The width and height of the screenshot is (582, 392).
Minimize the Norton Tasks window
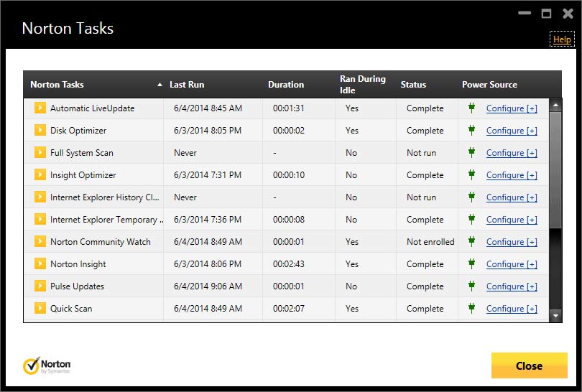525,14
